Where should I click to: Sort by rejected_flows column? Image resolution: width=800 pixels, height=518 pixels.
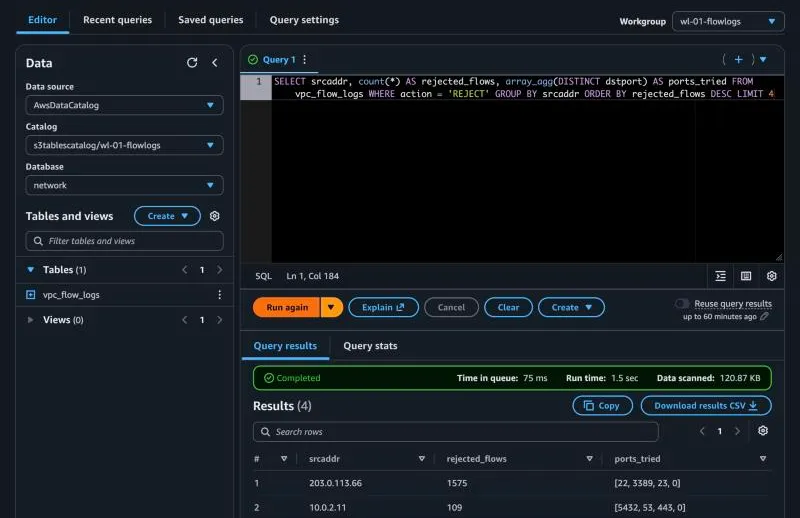(x=589, y=459)
